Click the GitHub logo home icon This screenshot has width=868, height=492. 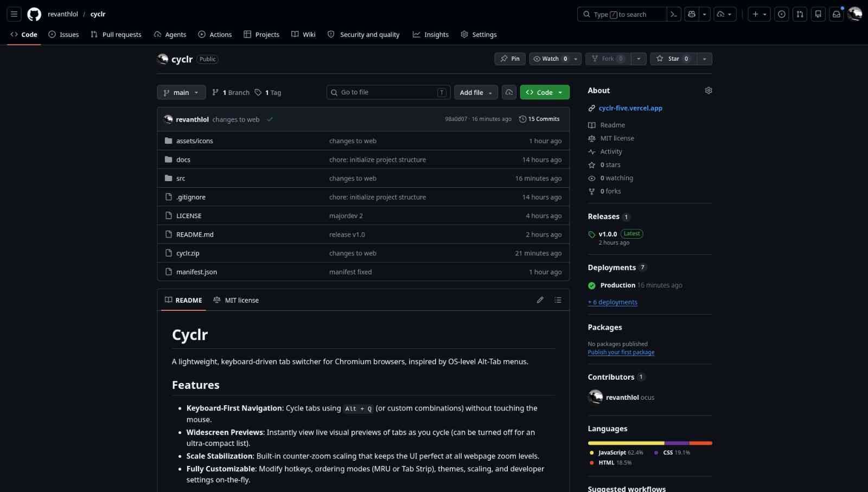click(34, 14)
